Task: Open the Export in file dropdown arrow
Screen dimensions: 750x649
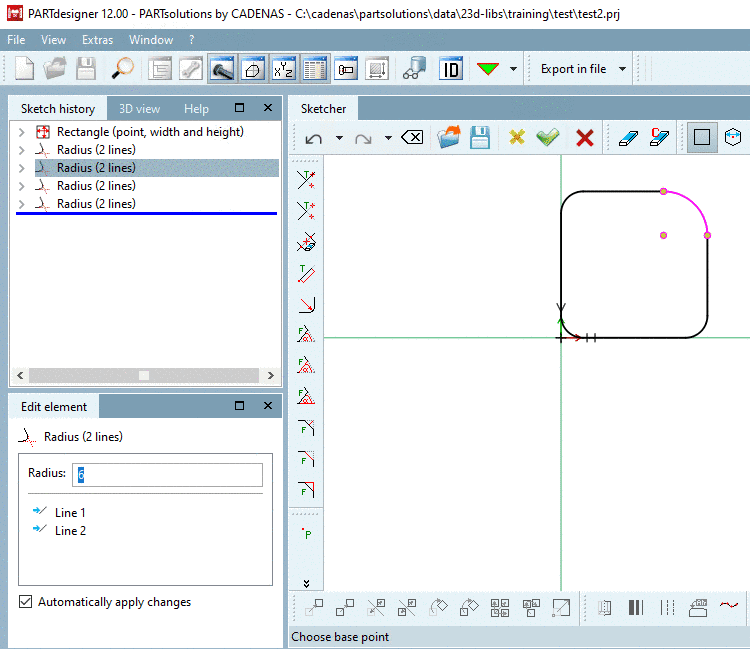Action: click(622, 69)
